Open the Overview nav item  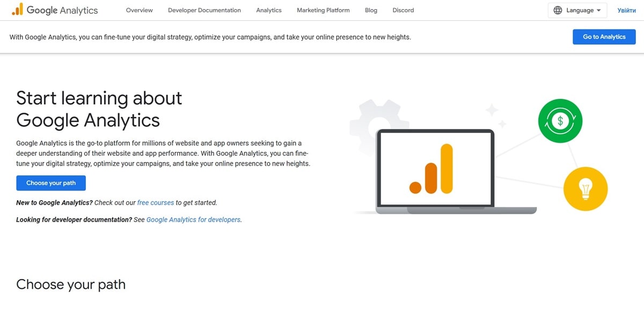(x=139, y=10)
